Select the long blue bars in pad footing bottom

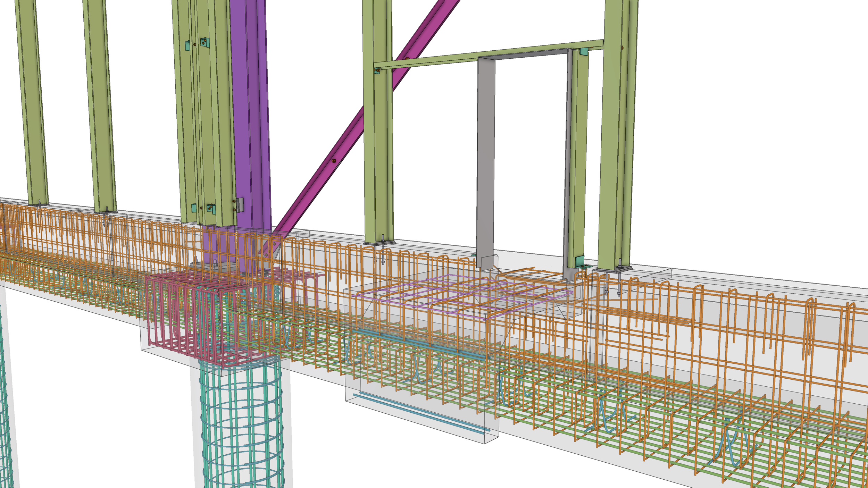(x=422, y=413)
